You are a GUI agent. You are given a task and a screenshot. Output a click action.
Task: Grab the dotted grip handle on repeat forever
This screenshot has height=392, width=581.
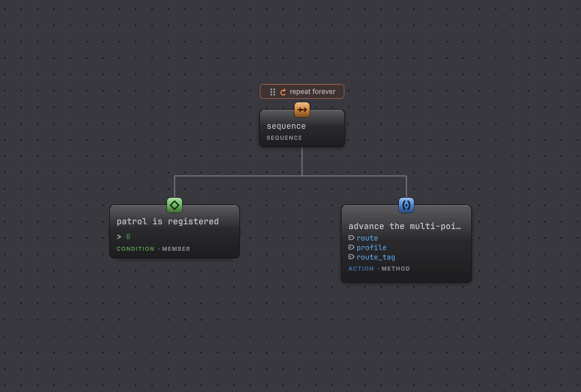click(x=273, y=92)
